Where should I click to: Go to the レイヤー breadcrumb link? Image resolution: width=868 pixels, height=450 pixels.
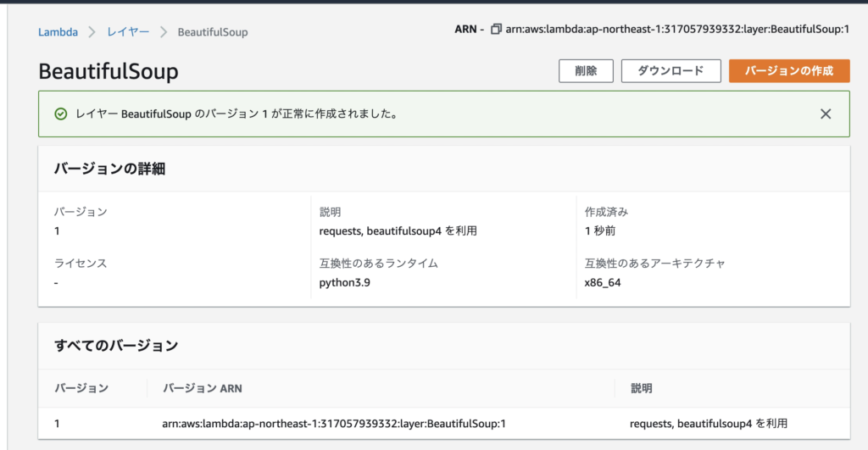coord(128,32)
